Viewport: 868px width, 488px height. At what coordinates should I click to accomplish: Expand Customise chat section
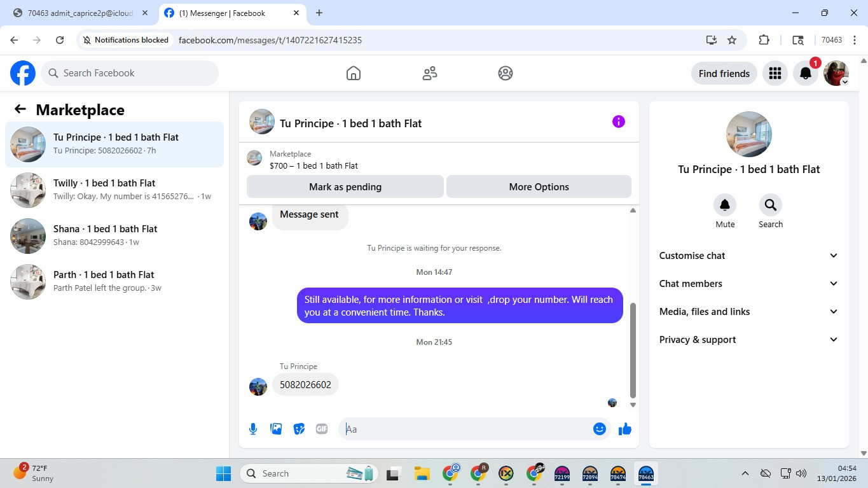click(x=749, y=256)
